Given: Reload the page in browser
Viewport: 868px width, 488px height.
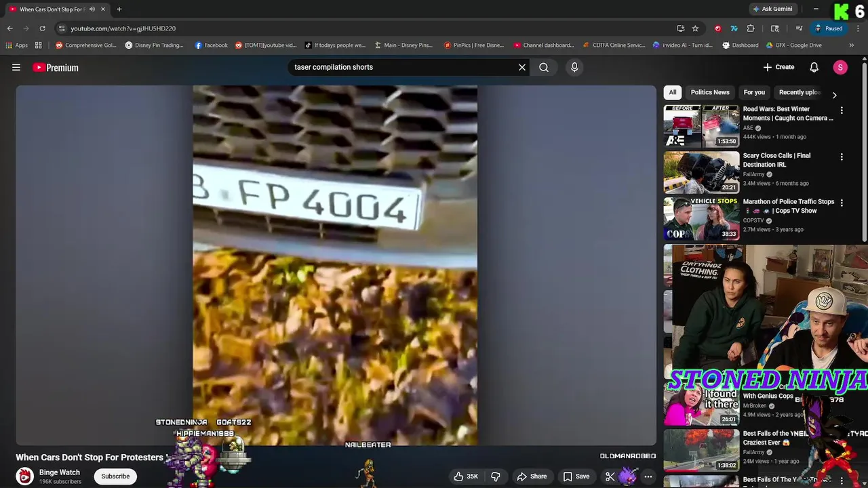Looking at the screenshot, I should (x=42, y=28).
